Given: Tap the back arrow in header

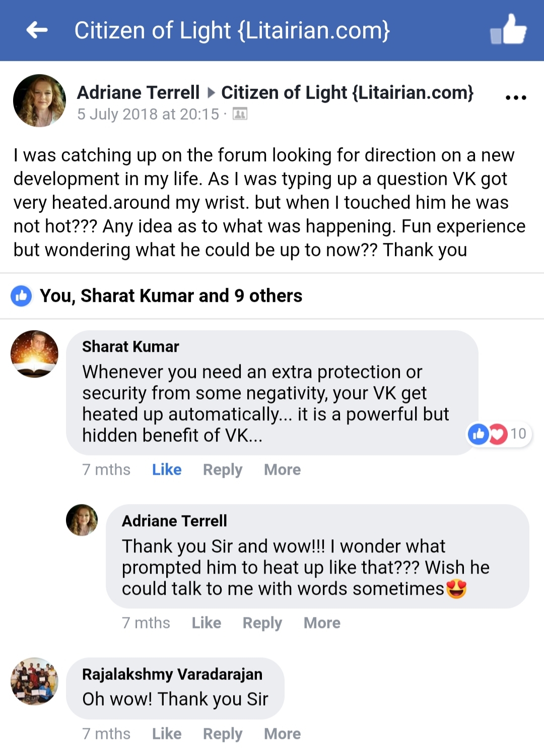Looking at the screenshot, I should (x=37, y=30).
